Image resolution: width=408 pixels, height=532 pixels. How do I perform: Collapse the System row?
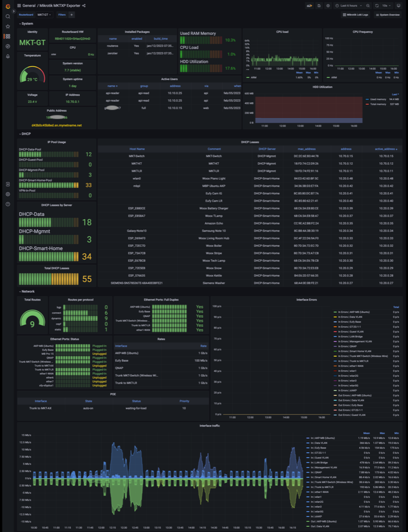pos(26,24)
